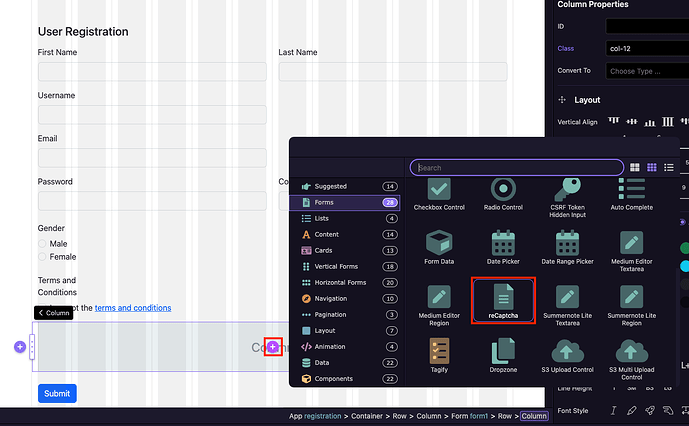Edit the Class field containing col-12
Image resolution: width=689 pixels, height=426 pixels.
[x=647, y=48]
